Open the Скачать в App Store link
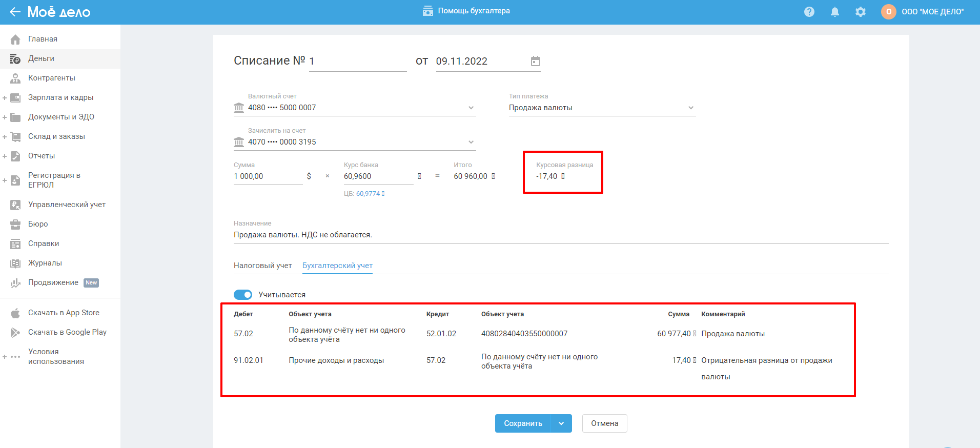The image size is (980, 448). (x=64, y=313)
